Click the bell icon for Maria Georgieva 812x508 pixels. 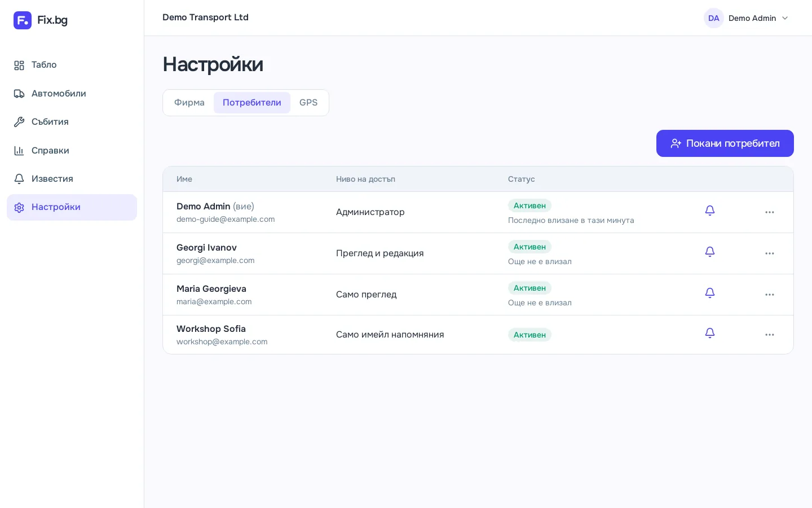click(710, 293)
